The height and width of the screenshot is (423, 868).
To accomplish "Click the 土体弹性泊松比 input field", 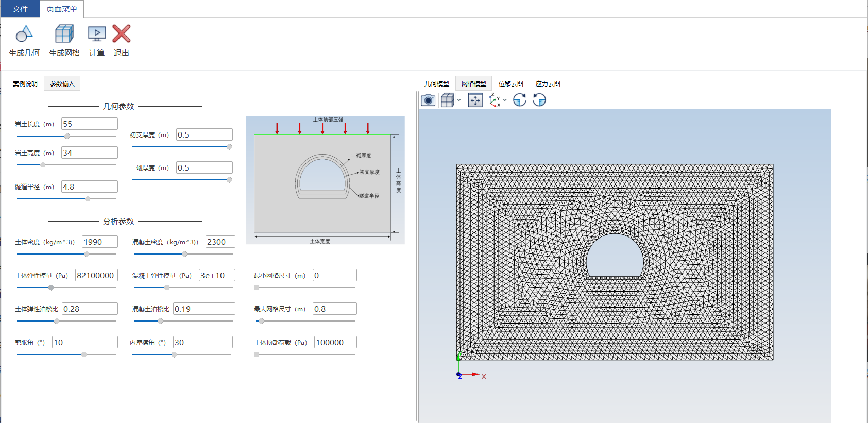I will [x=90, y=309].
